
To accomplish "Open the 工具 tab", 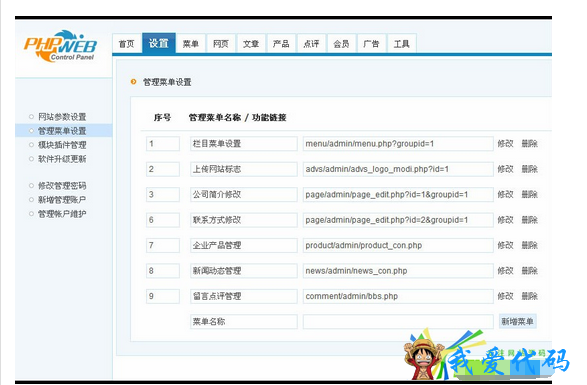I will tap(402, 44).
